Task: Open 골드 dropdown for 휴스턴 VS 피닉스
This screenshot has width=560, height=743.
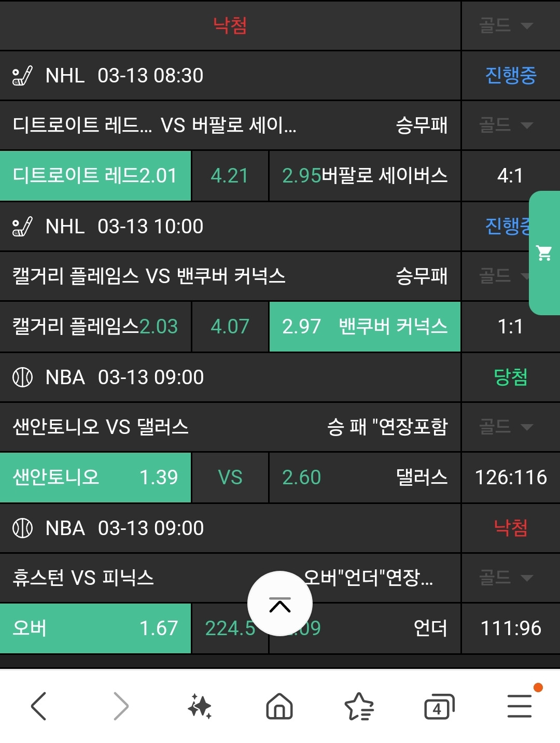Action: pyautogui.click(x=506, y=578)
